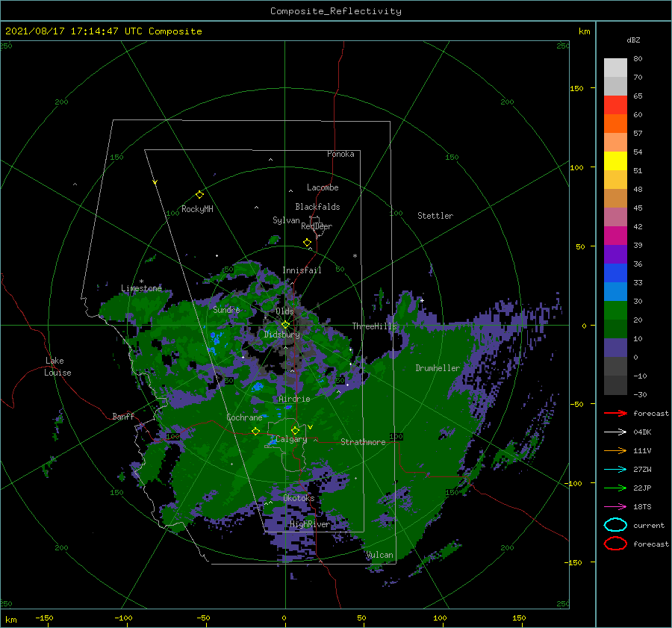Click the Lacombe city label
This screenshot has width=672, height=628.
323,187
